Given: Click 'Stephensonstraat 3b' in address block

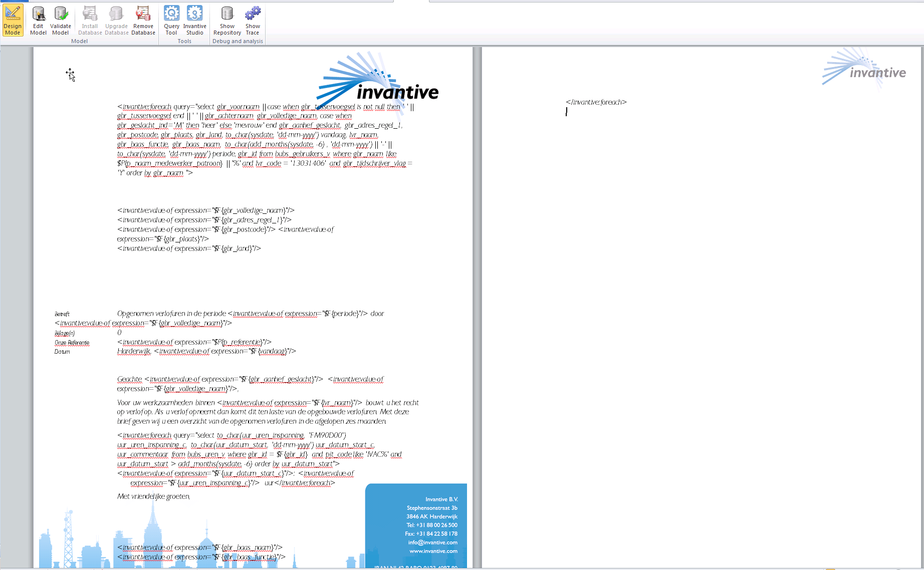Looking at the screenshot, I should click(432, 508).
